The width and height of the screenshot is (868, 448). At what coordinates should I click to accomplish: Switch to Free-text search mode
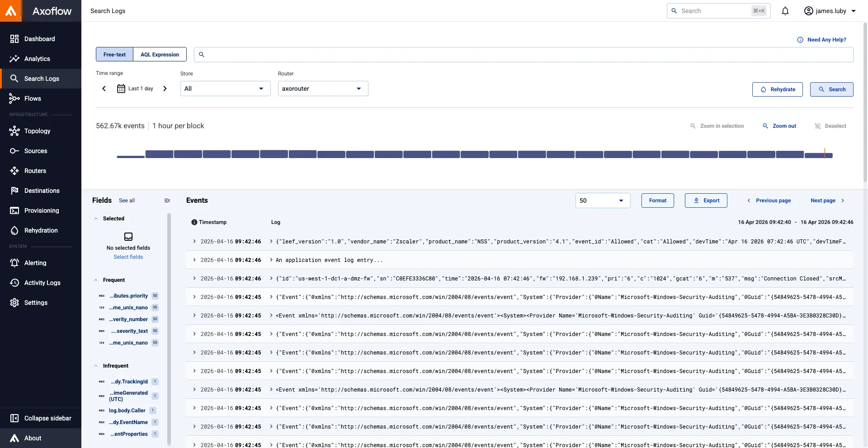(114, 54)
